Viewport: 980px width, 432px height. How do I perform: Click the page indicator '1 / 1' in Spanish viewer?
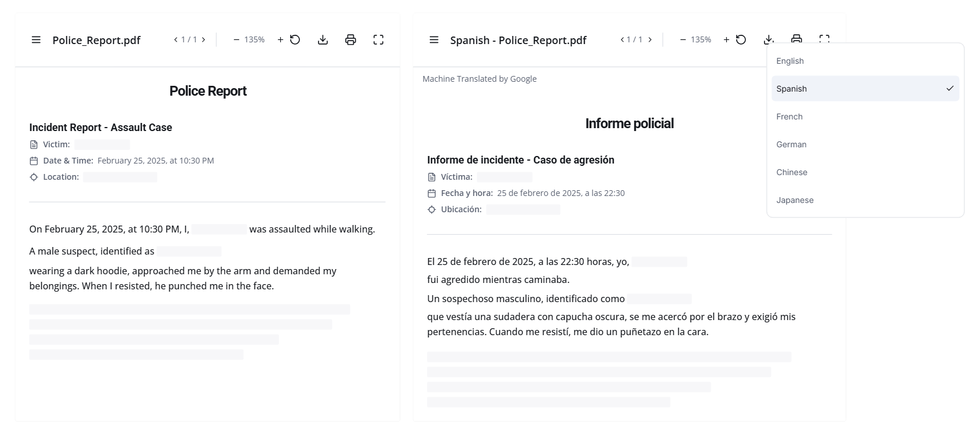[x=636, y=39]
